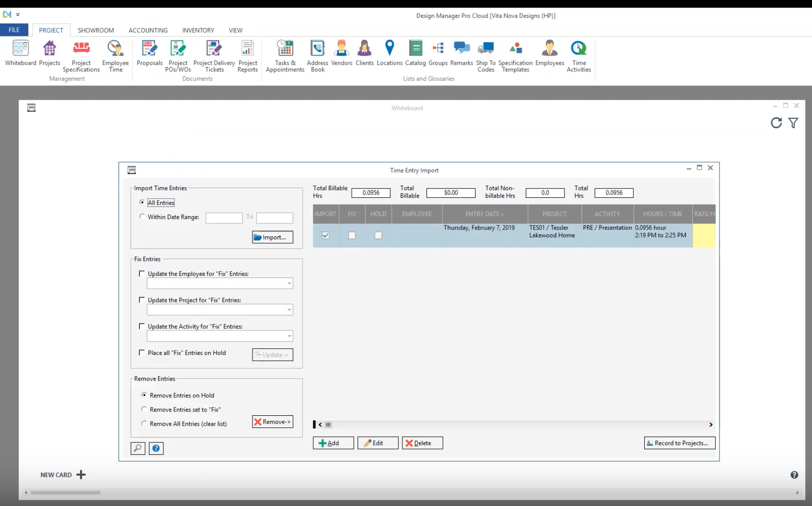Viewport: 812px width, 506px height.
Task: Select the Within Date Range radio option
Action: 142,217
